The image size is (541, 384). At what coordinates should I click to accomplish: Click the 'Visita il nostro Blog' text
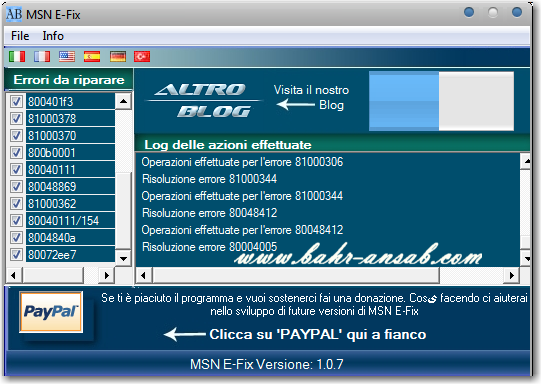pyautogui.click(x=312, y=97)
